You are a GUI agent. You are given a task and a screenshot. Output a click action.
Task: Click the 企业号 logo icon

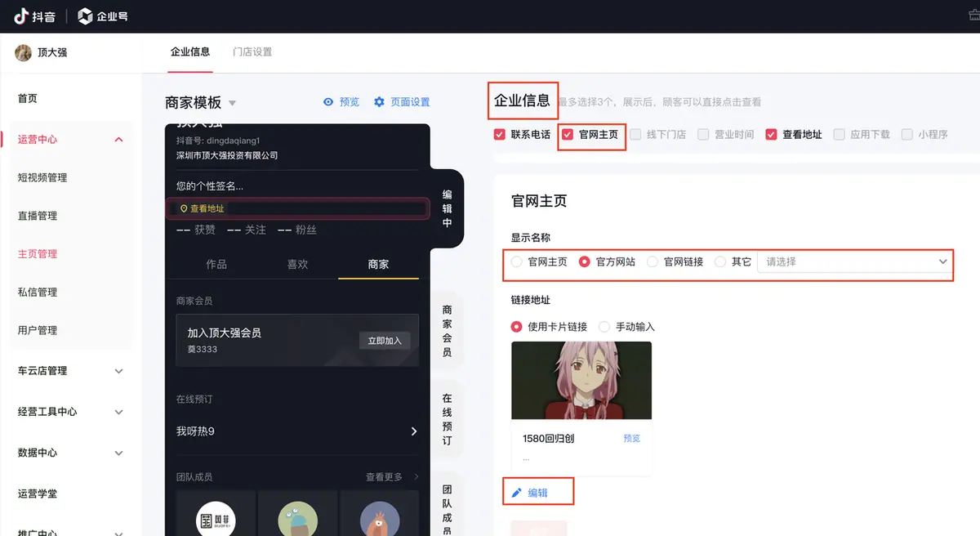click(x=85, y=16)
